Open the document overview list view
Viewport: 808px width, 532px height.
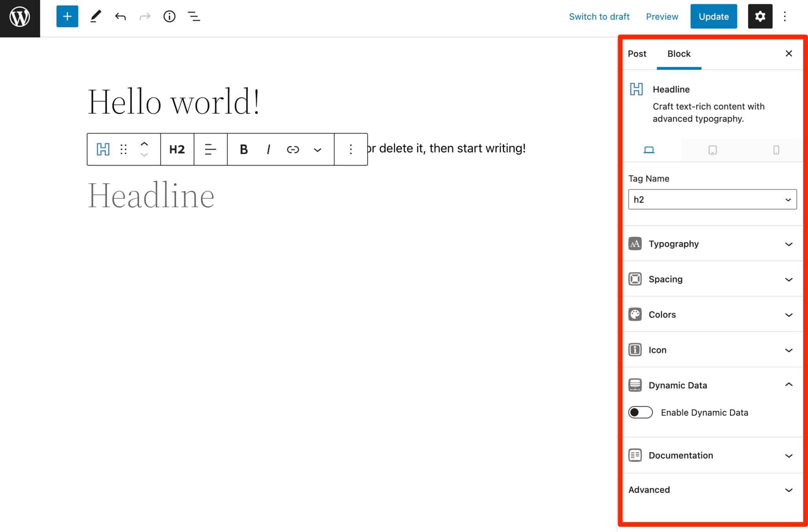(194, 16)
